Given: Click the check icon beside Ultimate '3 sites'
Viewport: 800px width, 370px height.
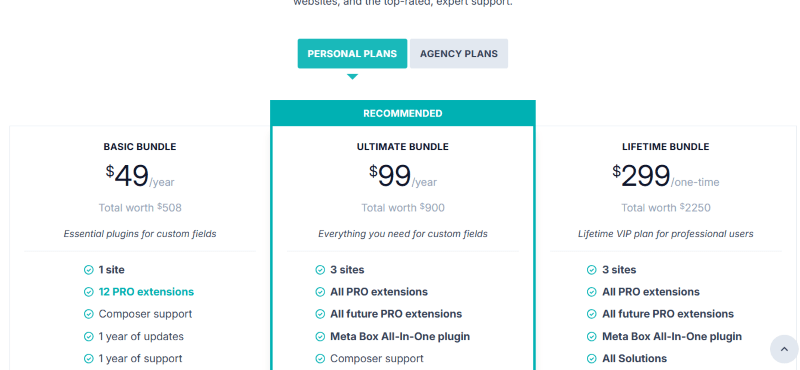Looking at the screenshot, I should [x=320, y=269].
